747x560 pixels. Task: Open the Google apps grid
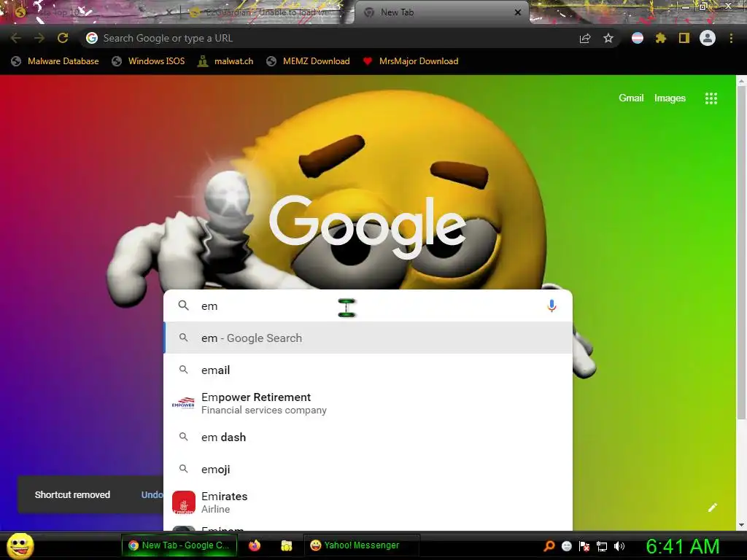[711, 98]
